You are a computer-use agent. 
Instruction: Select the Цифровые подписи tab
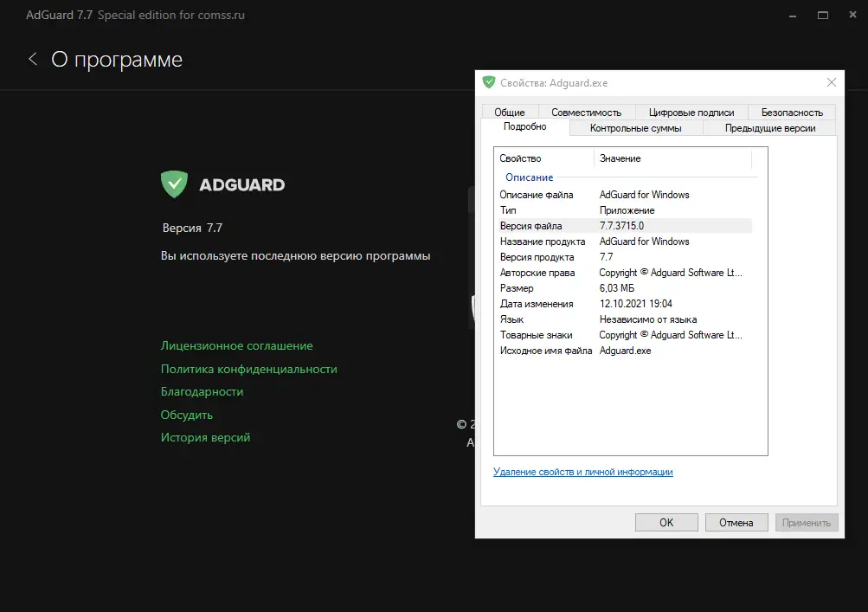coord(691,113)
